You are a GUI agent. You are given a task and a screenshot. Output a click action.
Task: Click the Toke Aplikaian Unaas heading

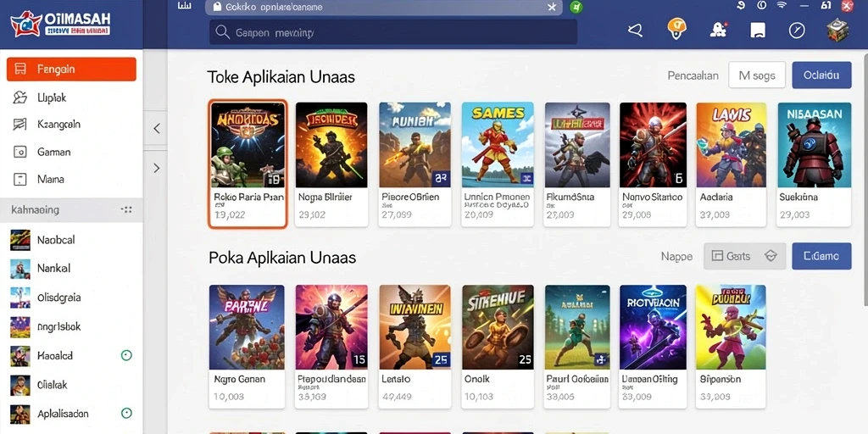click(281, 76)
